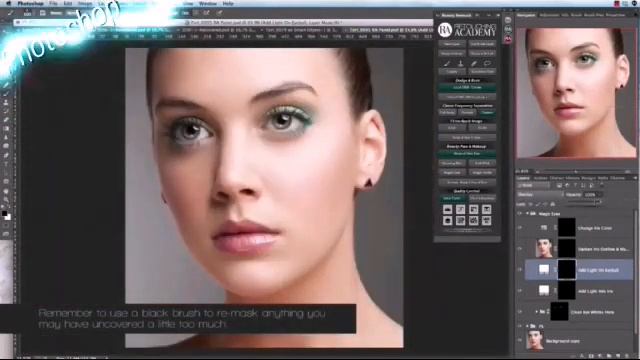The height and width of the screenshot is (360, 640).
Task: Click the healing brush icon beside the stamp icon
Action: (x=474, y=63)
